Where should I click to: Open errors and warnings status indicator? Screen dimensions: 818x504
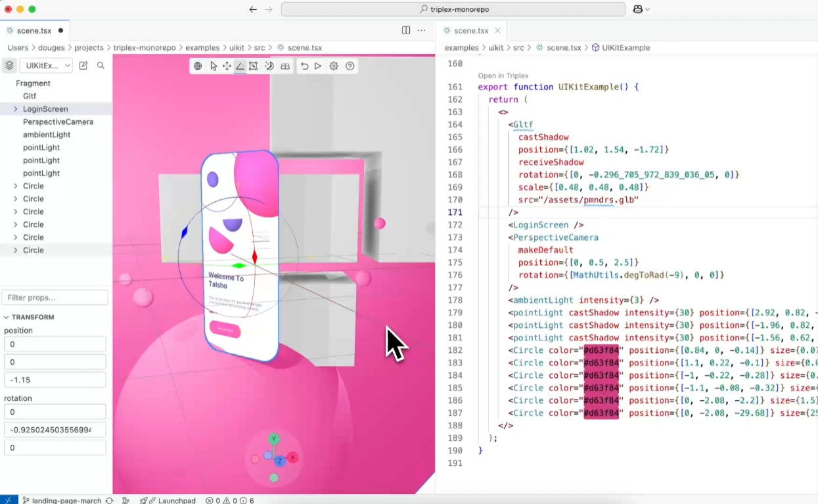[230, 500]
